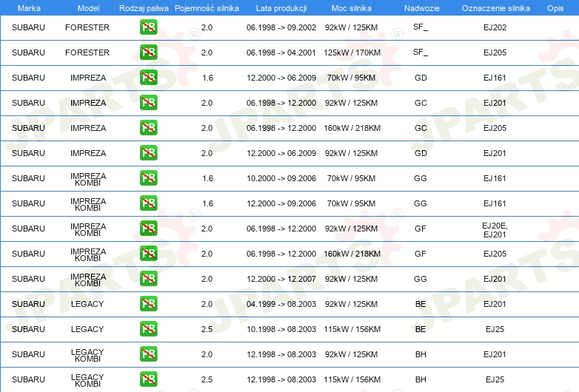This screenshot has width=579, height=392.
Task: Click the fuel icon in the Impreza Kombi EJ20E row
Action: pyautogui.click(x=148, y=228)
